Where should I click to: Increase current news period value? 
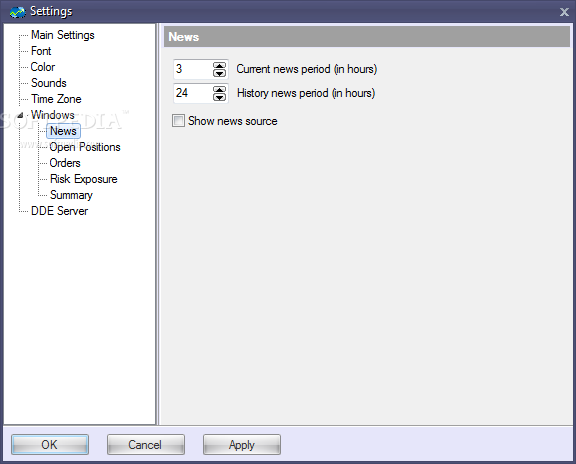pyautogui.click(x=219, y=65)
